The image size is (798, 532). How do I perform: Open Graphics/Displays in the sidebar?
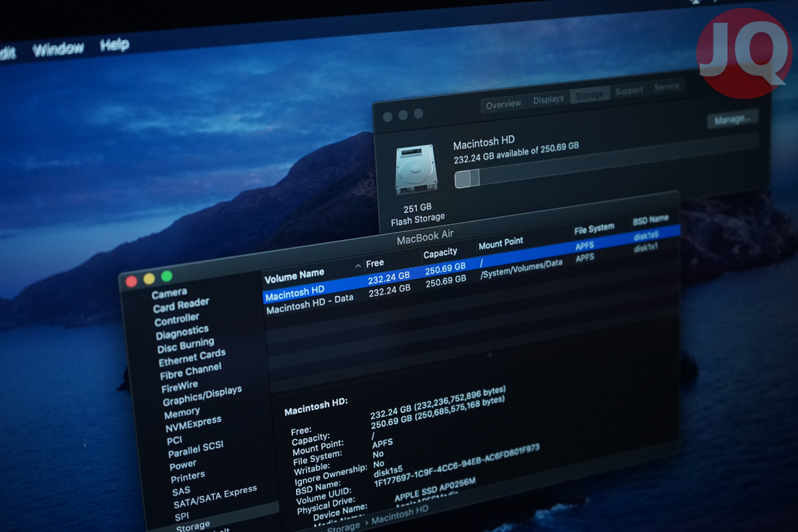pyautogui.click(x=202, y=396)
